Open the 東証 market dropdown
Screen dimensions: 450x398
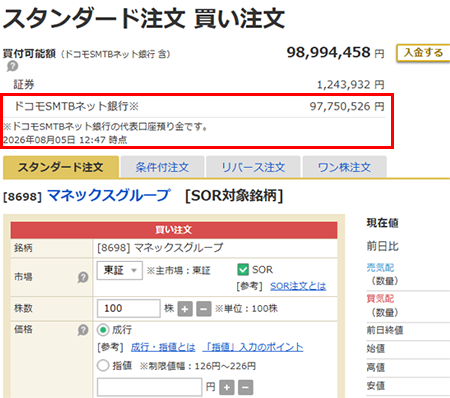[120, 270]
